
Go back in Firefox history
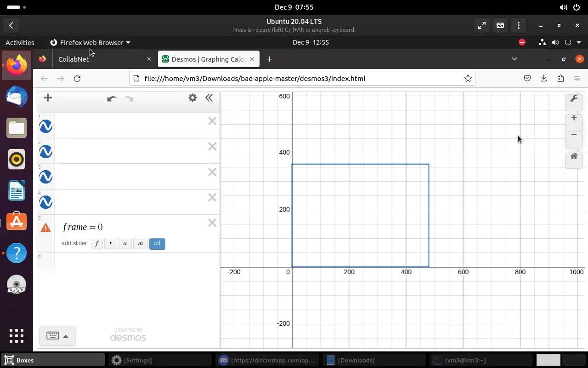pyautogui.click(x=44, y=78)
